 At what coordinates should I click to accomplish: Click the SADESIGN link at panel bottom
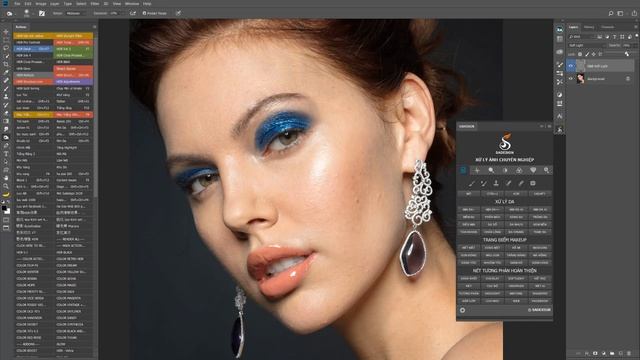(539, 310)
